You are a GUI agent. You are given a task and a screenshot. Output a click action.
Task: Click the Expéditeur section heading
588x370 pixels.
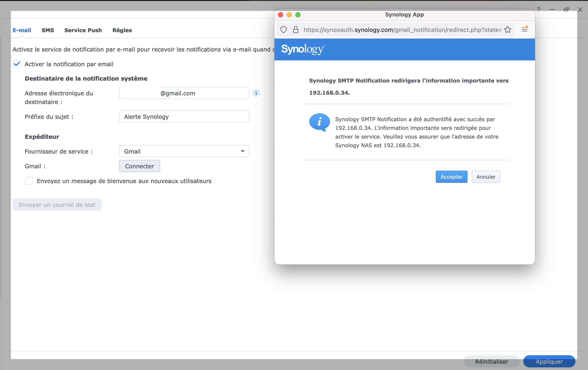tap(42, 137)
